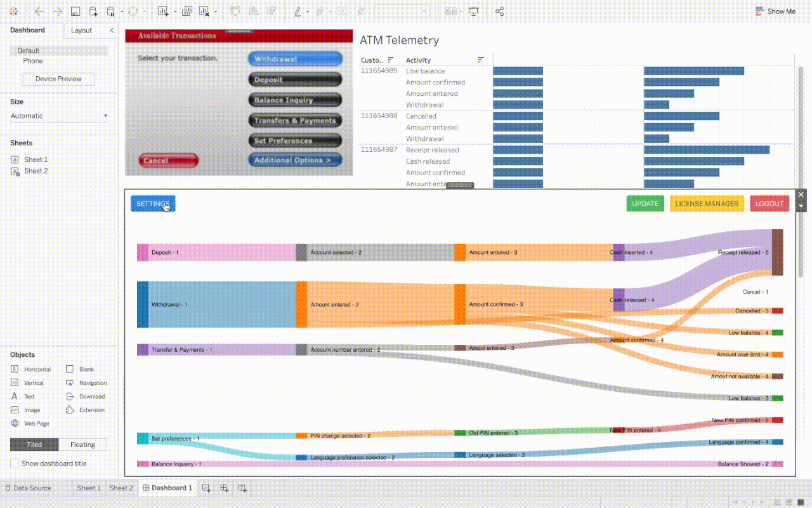Enter Presentation Mode from the toolbar
This screenshot has width=812, height=508.
tap(474, 11)
